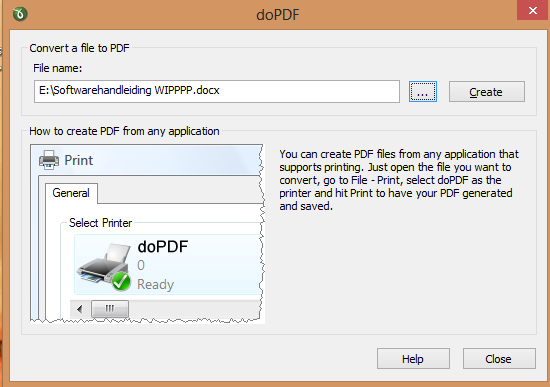This screenshot has height=387, width=550.
Task: Click the instructions paragraph about File - Print
Action: pos(399,180)
